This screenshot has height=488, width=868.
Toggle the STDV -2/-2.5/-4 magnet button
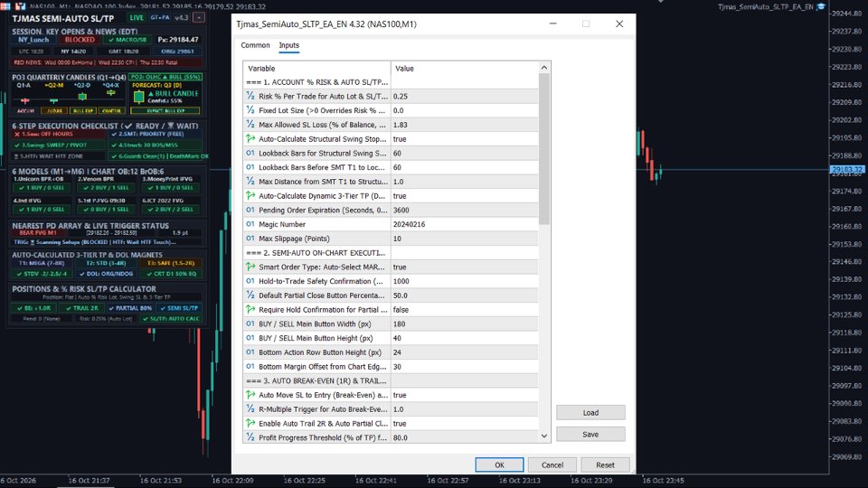click(x=42, y=274)
